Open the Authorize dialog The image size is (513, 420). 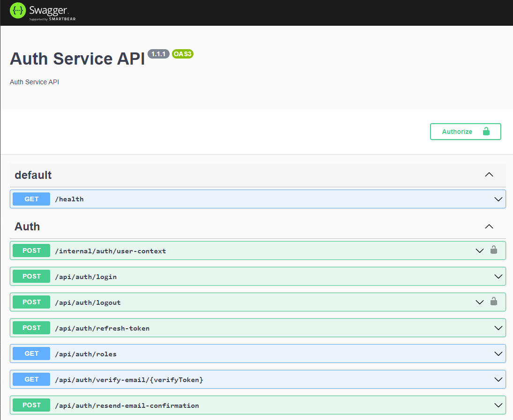[x=465, y=132]
